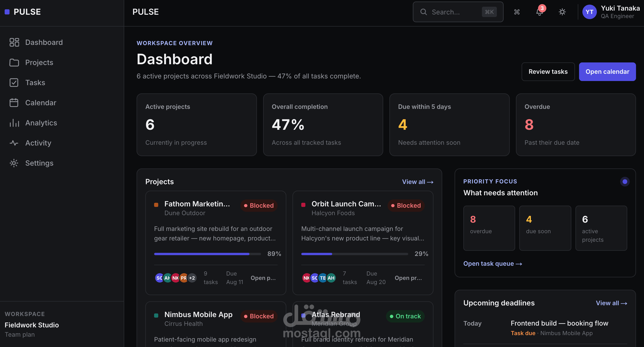
Task: Click the 6 active projects tile
Action: [601, 228]
